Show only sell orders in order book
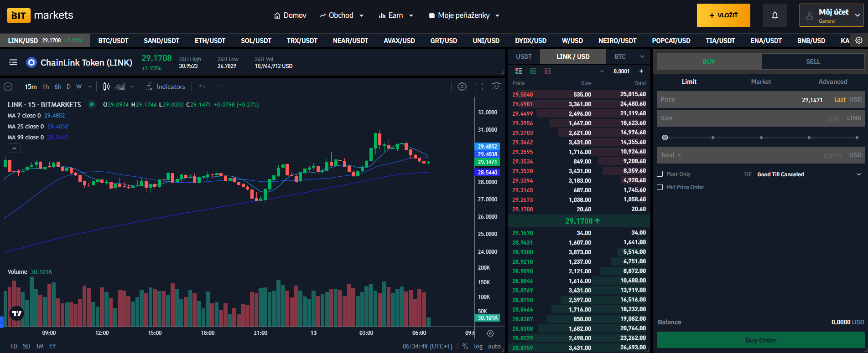This screenshot has width=868, height=353. (x=548, y=71)
